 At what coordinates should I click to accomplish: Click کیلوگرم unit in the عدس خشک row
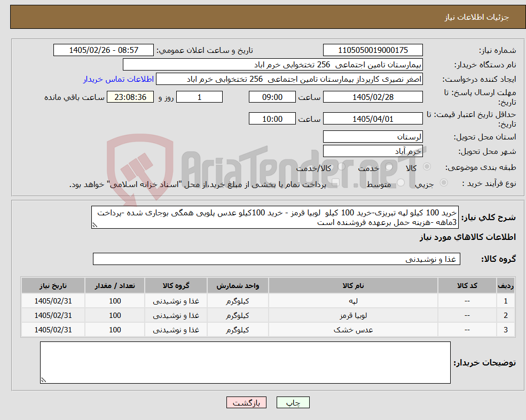[238, 330]
